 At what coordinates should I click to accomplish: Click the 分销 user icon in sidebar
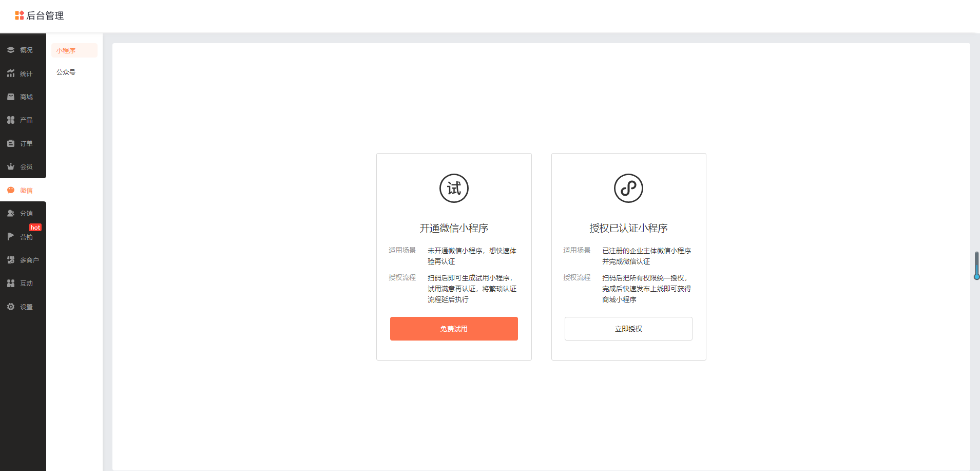(11, 213)
